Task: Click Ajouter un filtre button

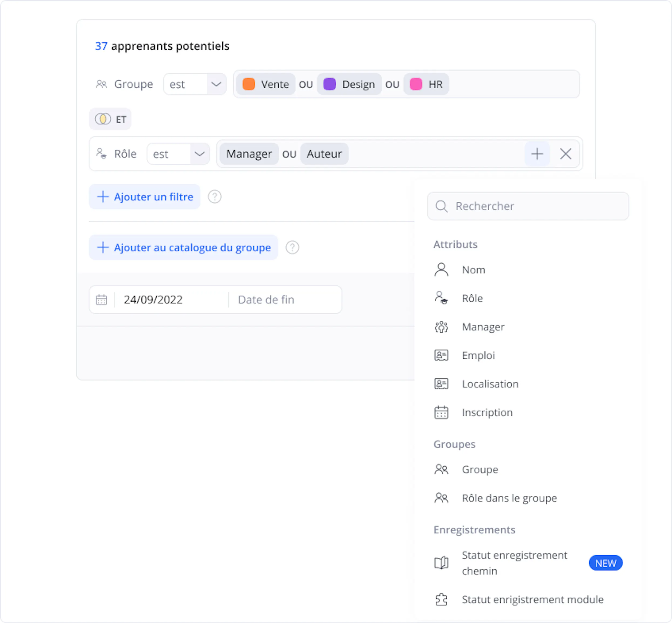Action: click(x=144, y=197)
